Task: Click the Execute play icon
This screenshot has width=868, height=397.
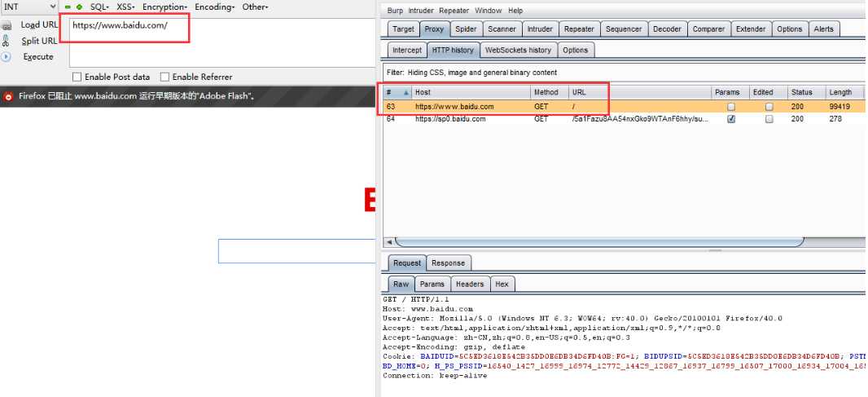Action: point(6,56)
